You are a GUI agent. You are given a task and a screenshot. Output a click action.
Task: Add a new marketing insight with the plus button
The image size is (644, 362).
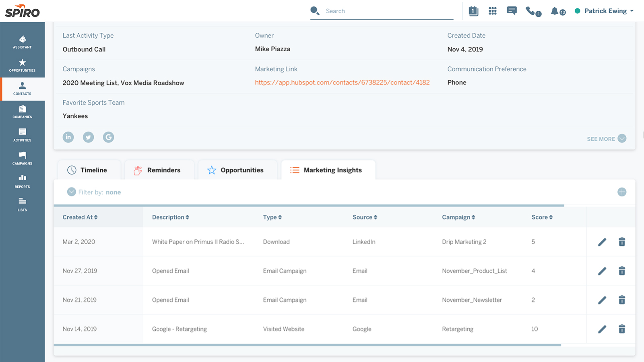coord(622,192)
